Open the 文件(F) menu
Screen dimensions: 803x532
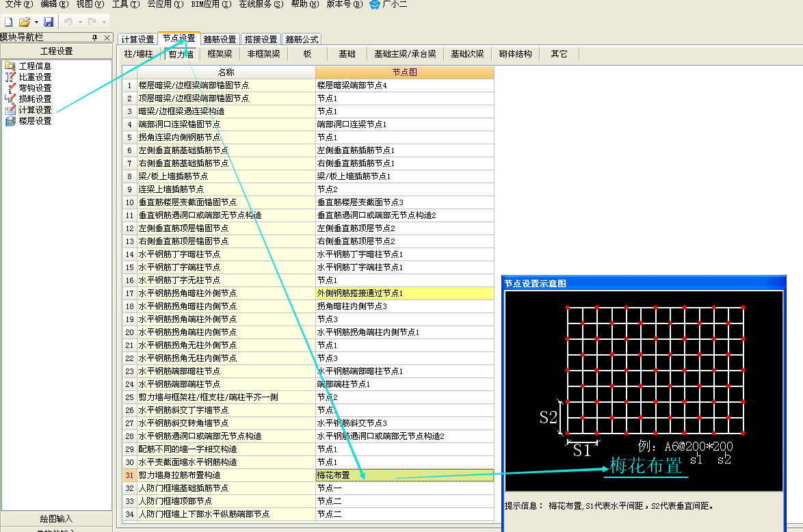click(19, 4)
